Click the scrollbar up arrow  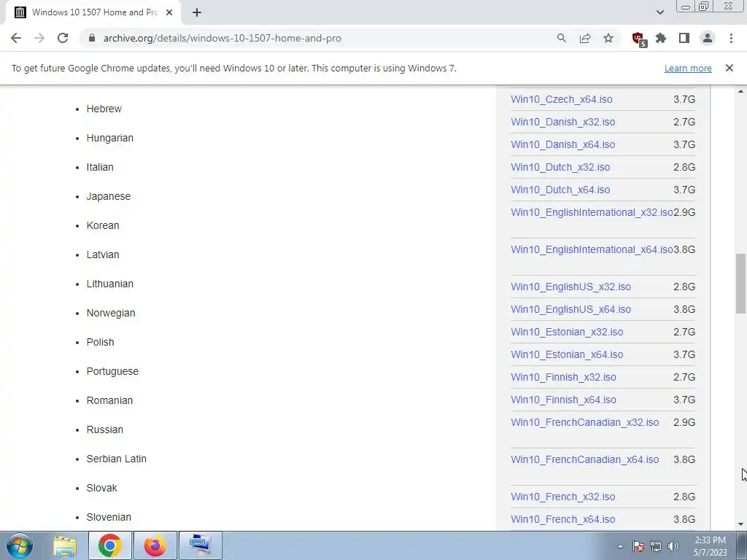740,91
